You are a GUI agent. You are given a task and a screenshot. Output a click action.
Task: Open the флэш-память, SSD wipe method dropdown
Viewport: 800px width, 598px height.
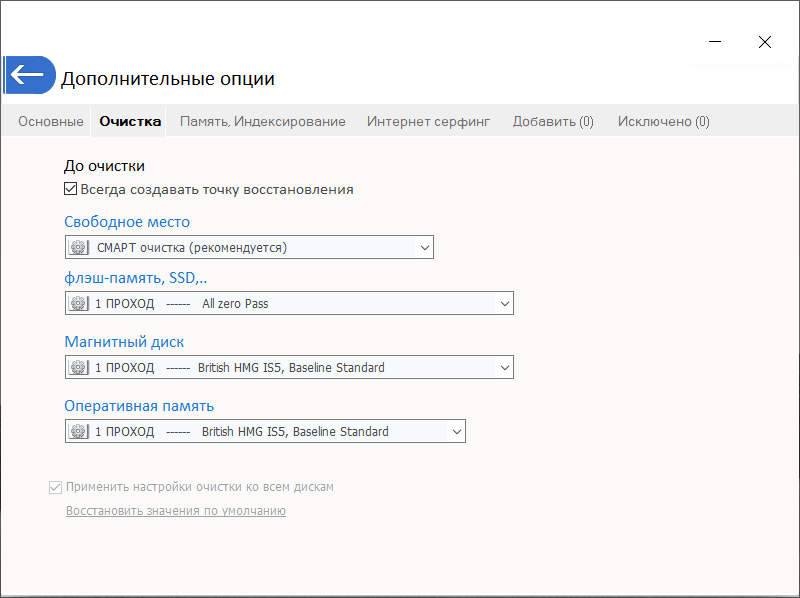[504, 303]
